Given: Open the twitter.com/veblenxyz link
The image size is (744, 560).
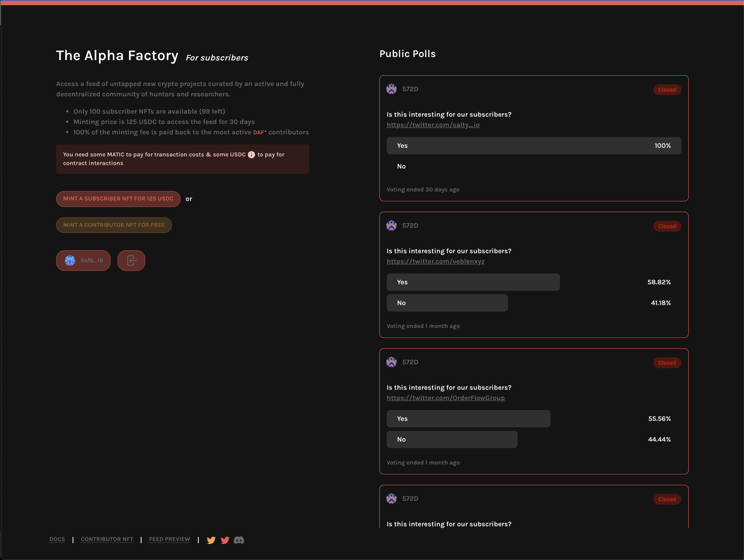Looking at the screenshot, I should pyautogui.click(x=436, y=261).
